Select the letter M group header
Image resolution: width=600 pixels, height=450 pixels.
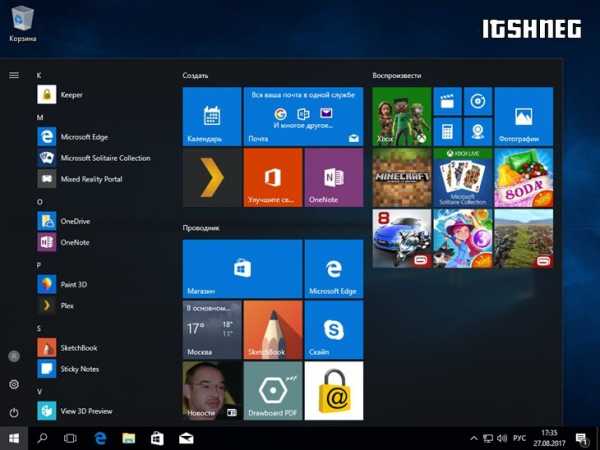[x=40, y=117]
